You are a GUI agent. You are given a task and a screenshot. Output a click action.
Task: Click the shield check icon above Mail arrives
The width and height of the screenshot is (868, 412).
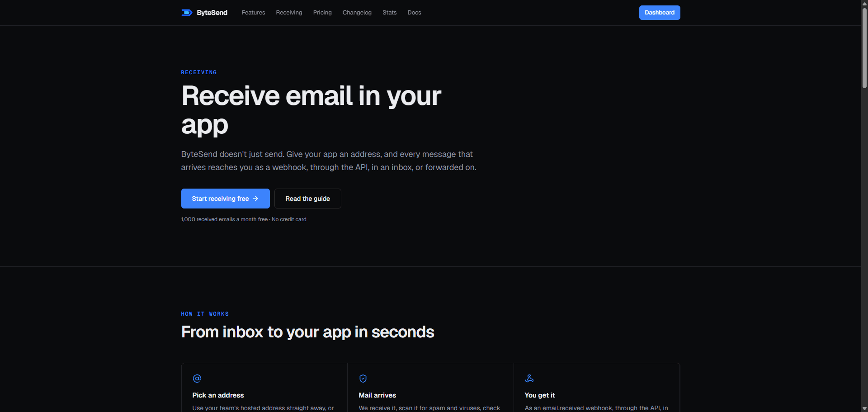click(363, 379)
